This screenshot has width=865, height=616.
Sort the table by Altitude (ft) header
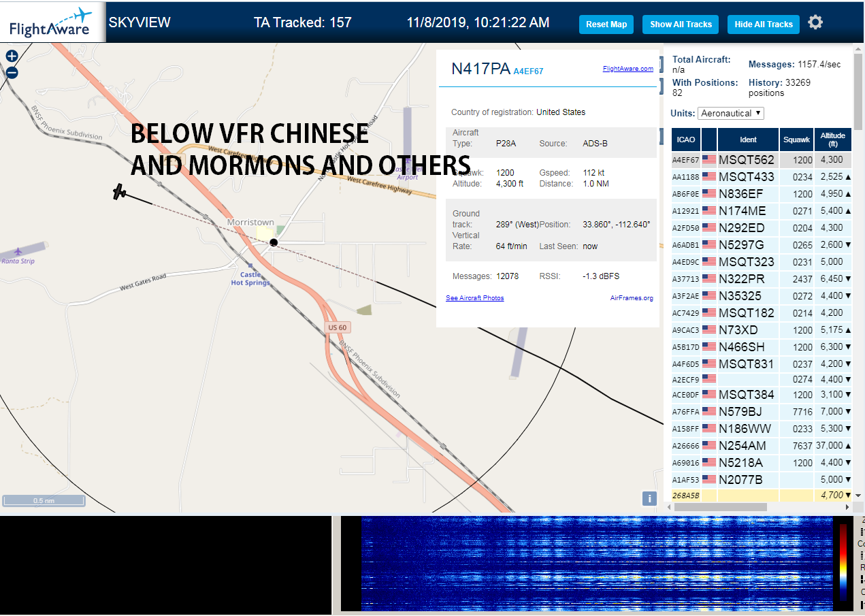(833, 140)
